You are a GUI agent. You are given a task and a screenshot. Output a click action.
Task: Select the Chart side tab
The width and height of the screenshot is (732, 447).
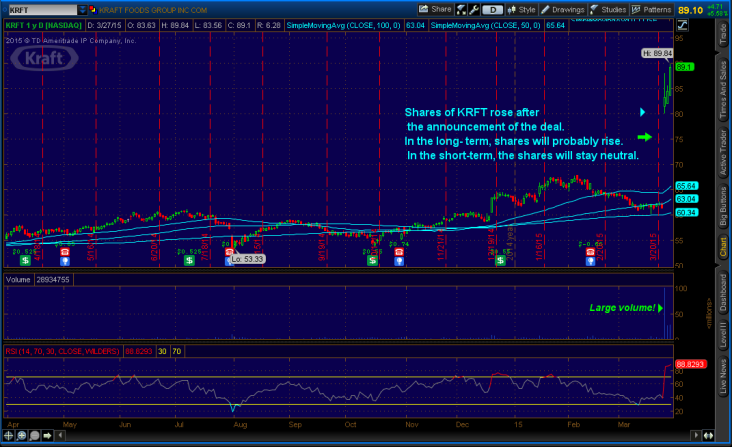click(723, 247)
